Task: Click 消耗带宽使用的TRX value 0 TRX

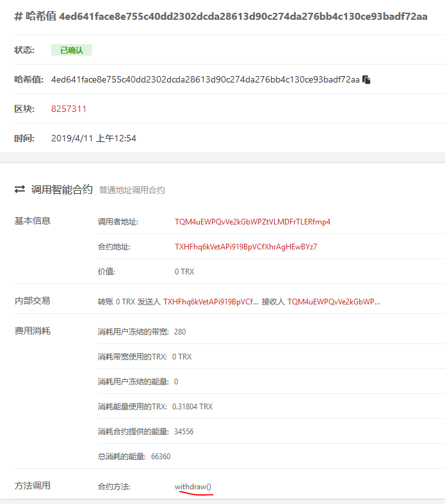Action: pyautogui.click(x=182, y=357)
